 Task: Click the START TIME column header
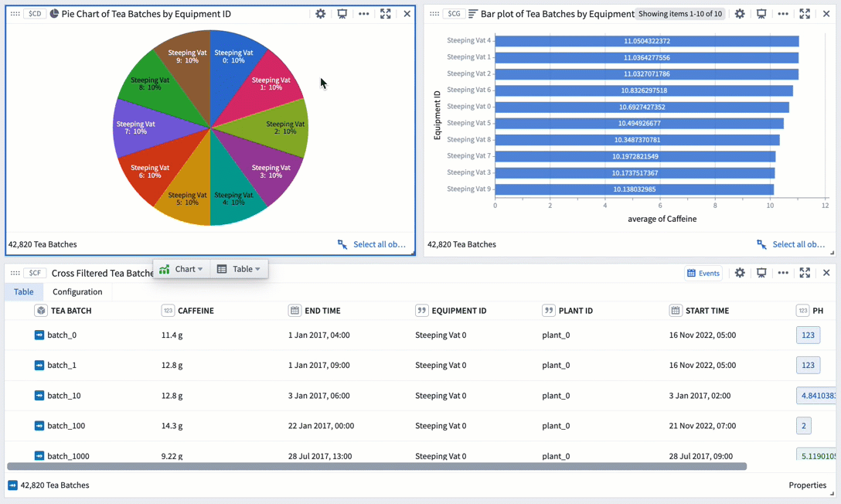point(707,311)
